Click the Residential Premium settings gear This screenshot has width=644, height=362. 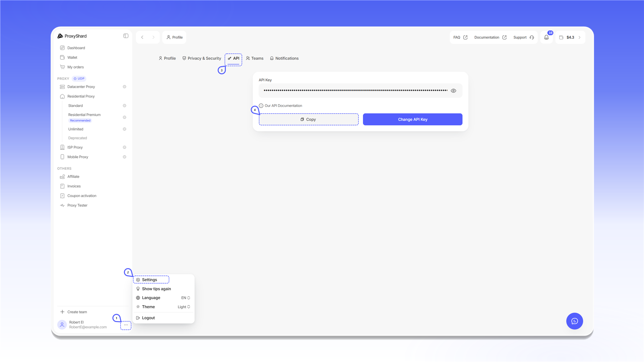[x=124, y=117]
